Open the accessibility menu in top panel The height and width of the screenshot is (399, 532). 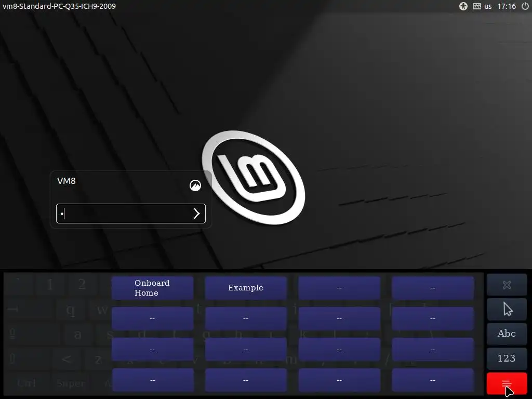tap(463, 6)
